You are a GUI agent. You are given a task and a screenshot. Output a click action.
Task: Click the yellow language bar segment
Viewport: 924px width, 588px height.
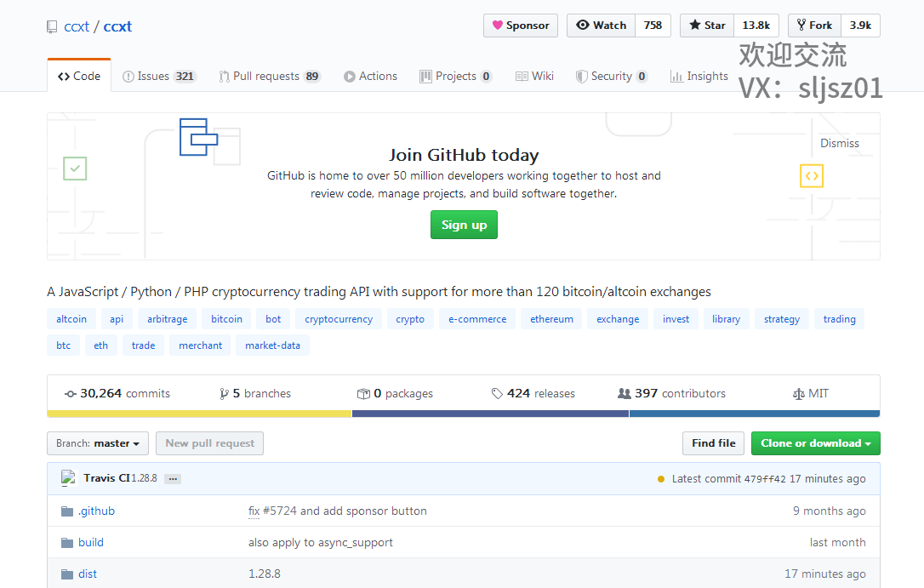pos(199,414)
